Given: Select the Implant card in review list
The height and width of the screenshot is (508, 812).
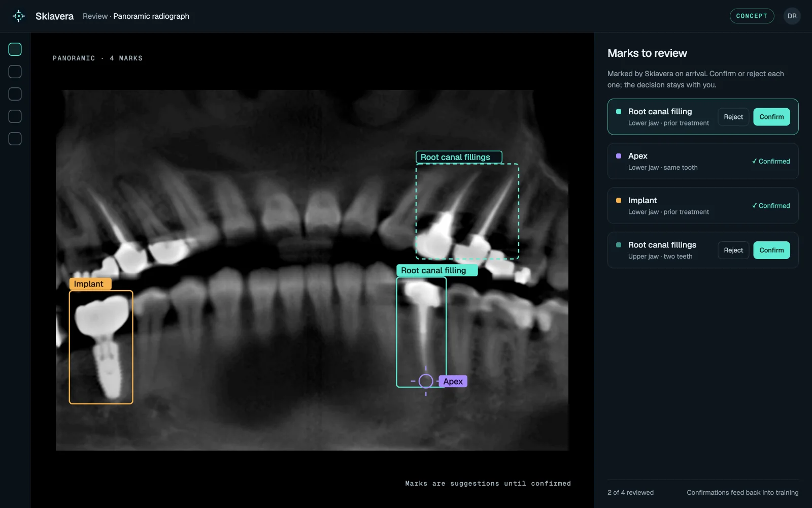Looking at the screenshot, I should tap(703, 206).
